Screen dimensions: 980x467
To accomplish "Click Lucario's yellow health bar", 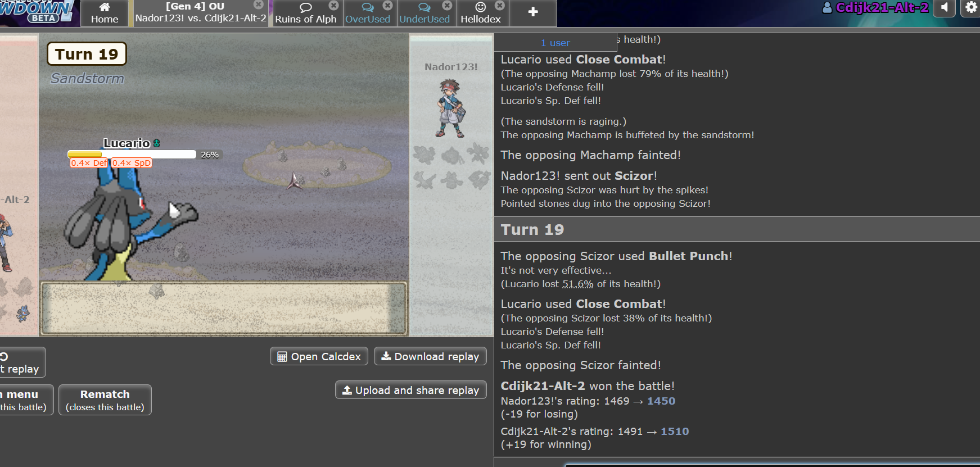I will pyautogui.click(x=85, y=155).
